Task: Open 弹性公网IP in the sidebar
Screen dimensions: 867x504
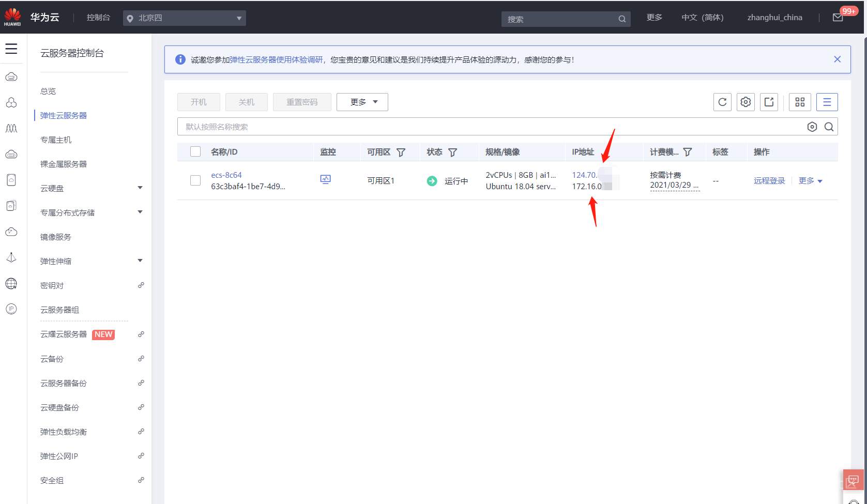Action: tap(59, 456)
